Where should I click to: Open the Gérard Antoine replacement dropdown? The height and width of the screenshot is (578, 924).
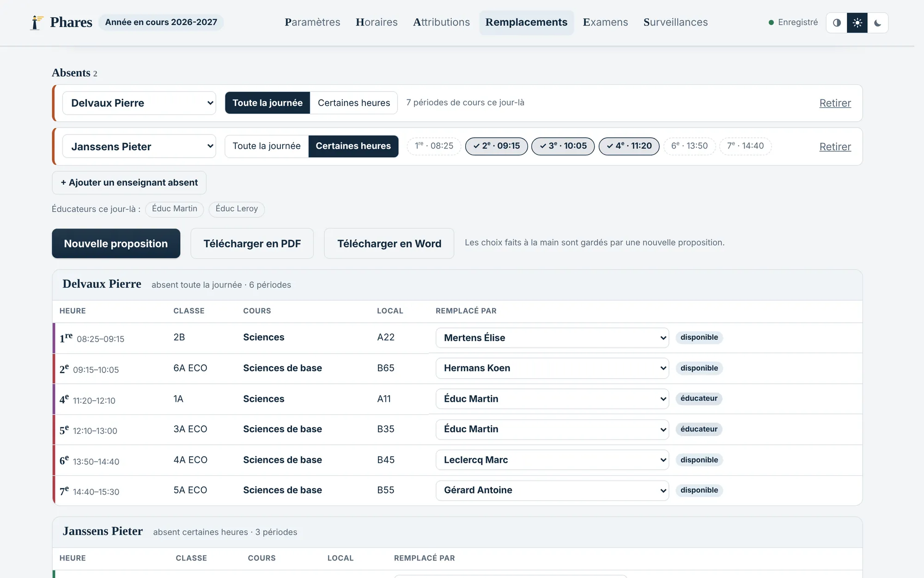coord(552,490)
